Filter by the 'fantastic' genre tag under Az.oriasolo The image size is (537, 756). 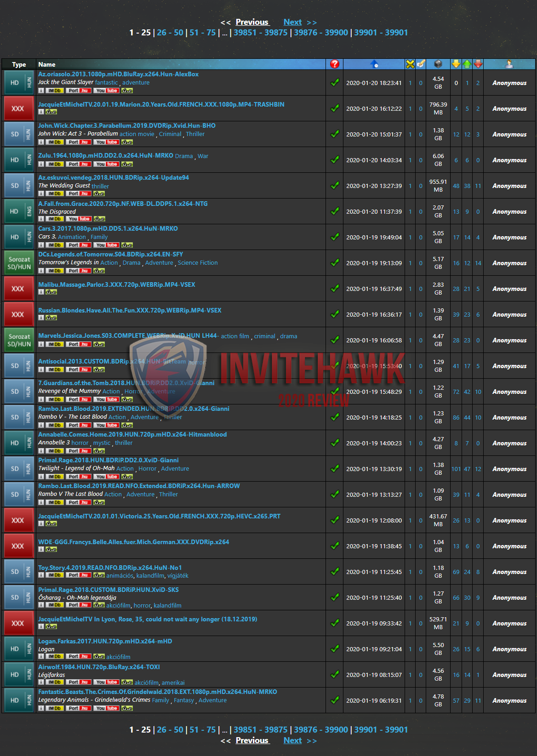click(107, 83)
